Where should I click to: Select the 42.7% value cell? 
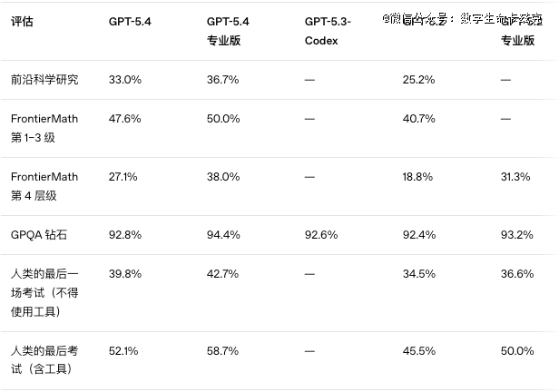click(x=223, y=273)
